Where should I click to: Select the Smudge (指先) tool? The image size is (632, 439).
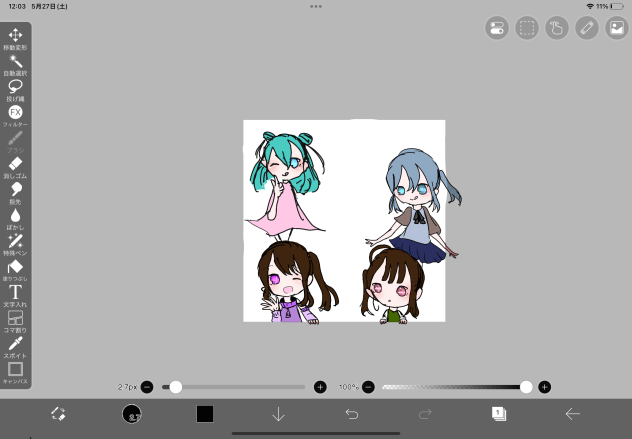[x=15, y=193]
